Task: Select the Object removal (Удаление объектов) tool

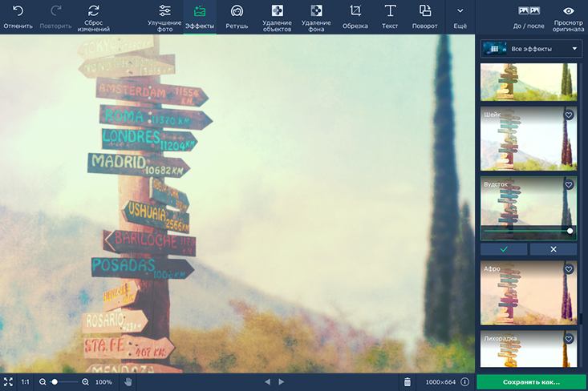Action: click(x=277, y=10)
